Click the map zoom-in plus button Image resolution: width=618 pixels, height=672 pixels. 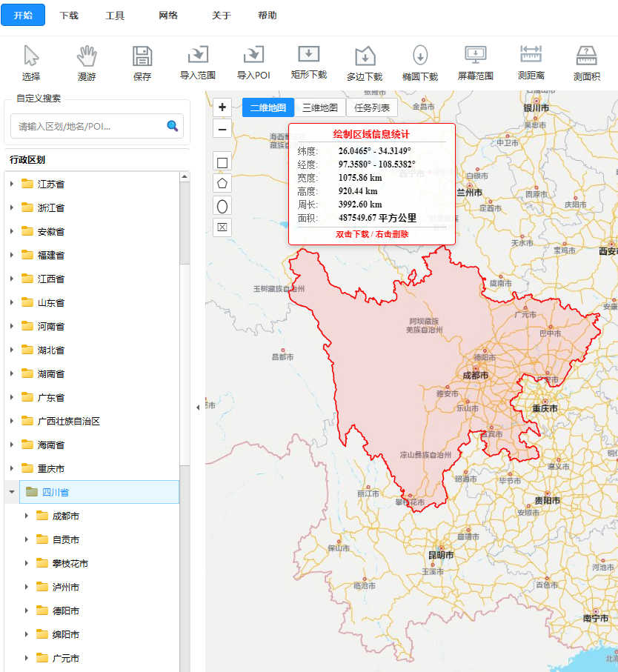222,107
